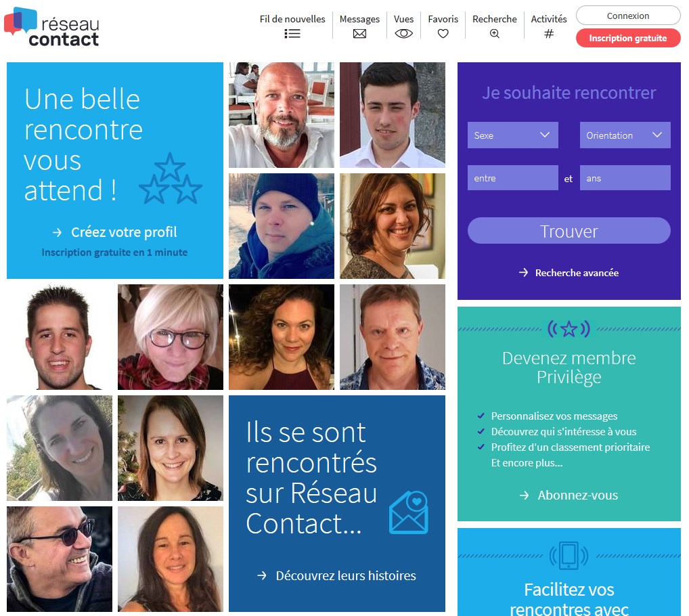Open the Fil de nouvelles list icon
The height and width of the screenshot is (616, 689).
[x=292, y=33]
